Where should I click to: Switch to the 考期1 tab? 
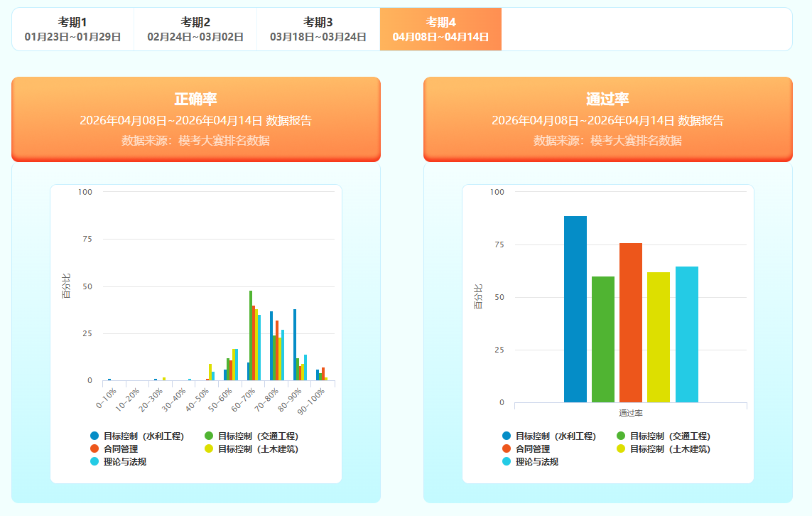coord(72,29)
